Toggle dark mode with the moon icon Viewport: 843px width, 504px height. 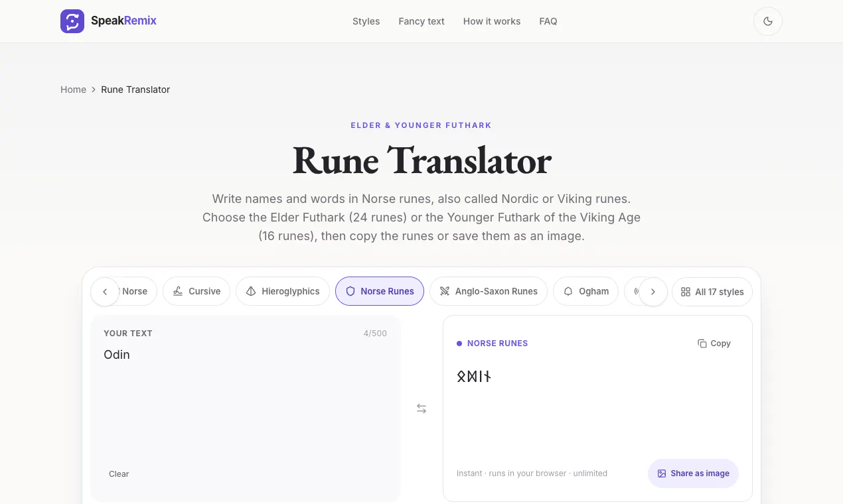[768, 21]
